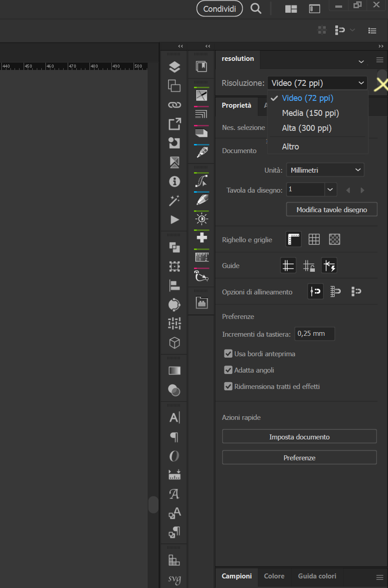This screenshot has height=588, width=388.
Task: Switch to the Guida colori tab
Action: click(317, 576)
